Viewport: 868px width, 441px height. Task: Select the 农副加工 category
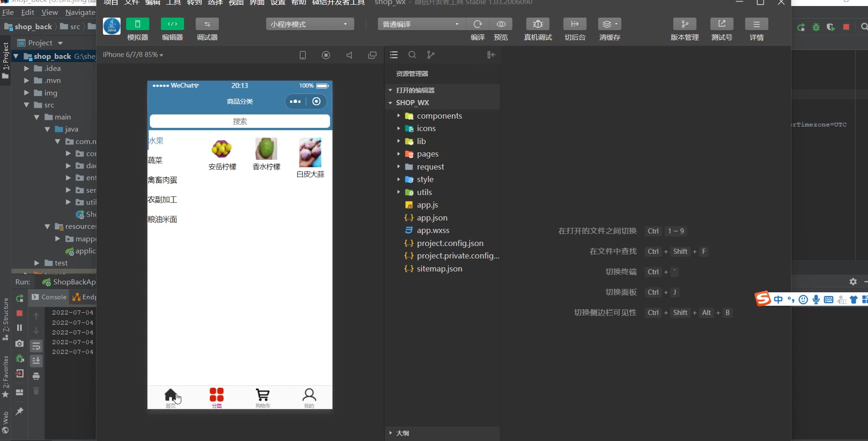pyautogui.click(x=162, y=200)
